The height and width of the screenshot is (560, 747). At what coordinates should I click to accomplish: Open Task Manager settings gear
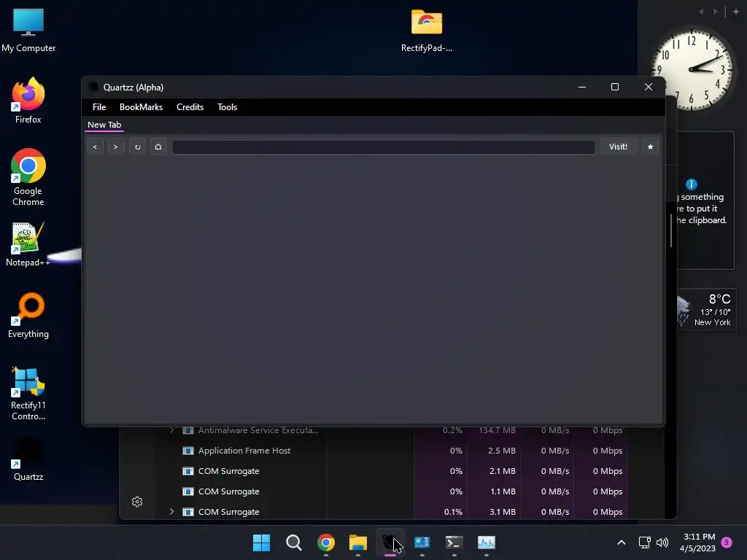(137, 502)
